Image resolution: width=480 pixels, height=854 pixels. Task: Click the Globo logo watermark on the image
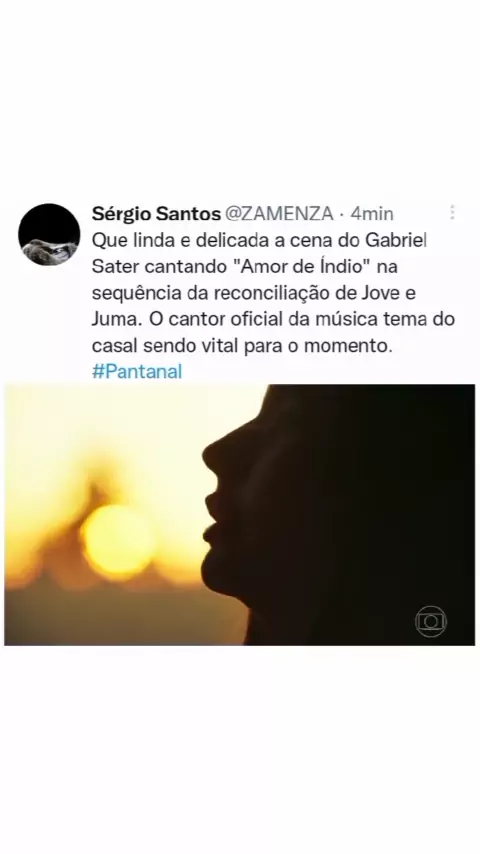430,621
